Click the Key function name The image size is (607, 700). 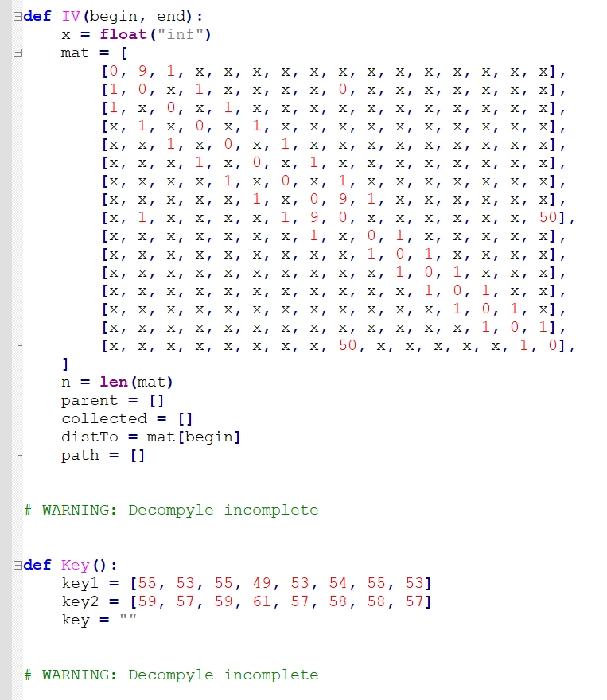point(76,565)
